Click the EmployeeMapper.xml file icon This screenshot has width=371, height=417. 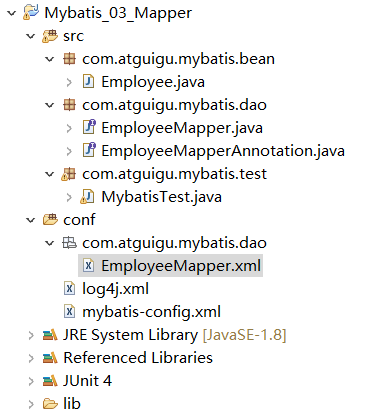pyautogui.click(x=88, y=266)
